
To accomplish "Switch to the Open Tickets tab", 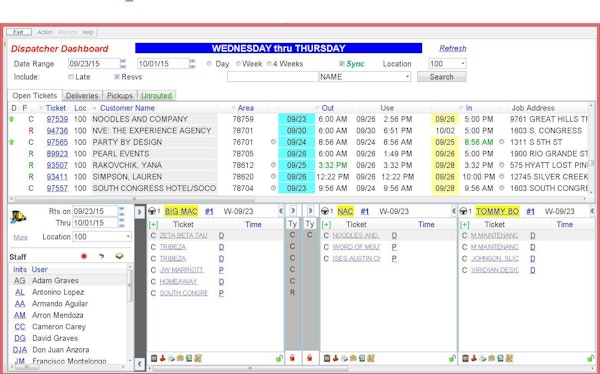I will pyautogui.click(x=34, y=96).
